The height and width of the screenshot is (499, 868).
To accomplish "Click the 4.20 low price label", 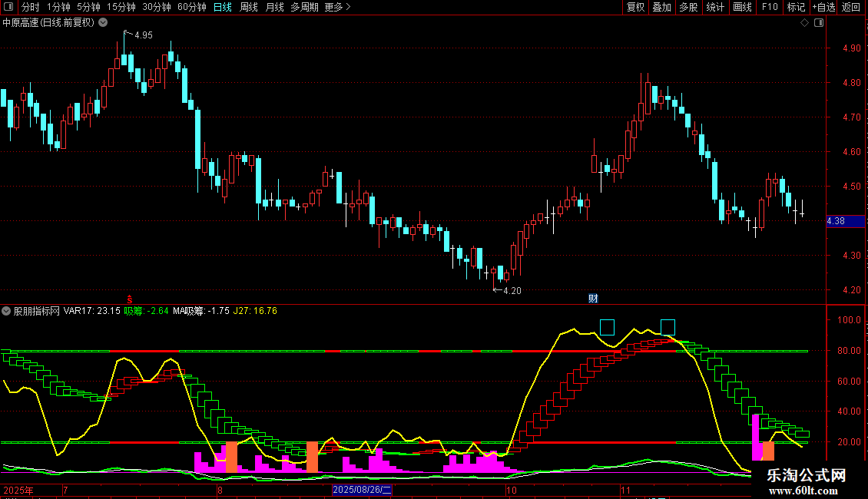I will (x=512, y=290).
